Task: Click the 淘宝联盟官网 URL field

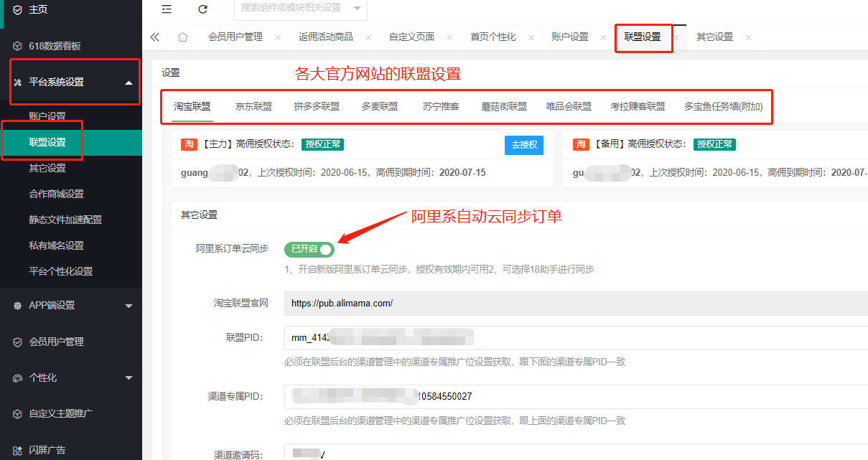Action: tap(576, 304)
